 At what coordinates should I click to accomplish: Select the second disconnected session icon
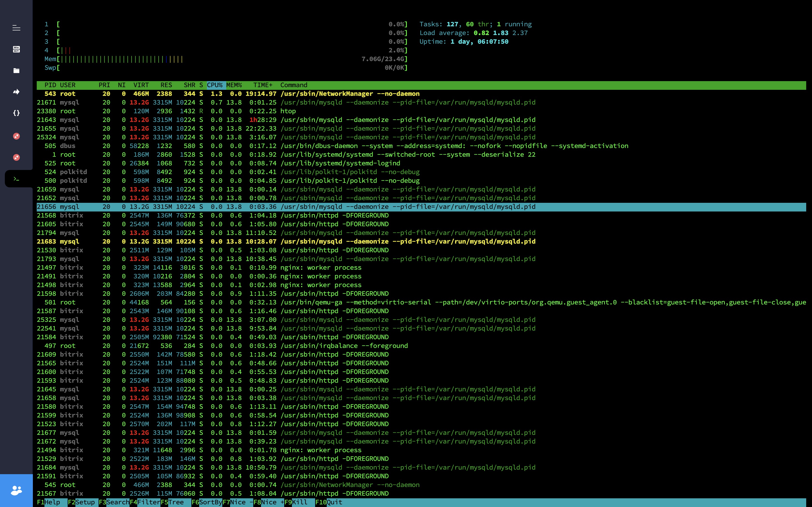coord(16,157)
